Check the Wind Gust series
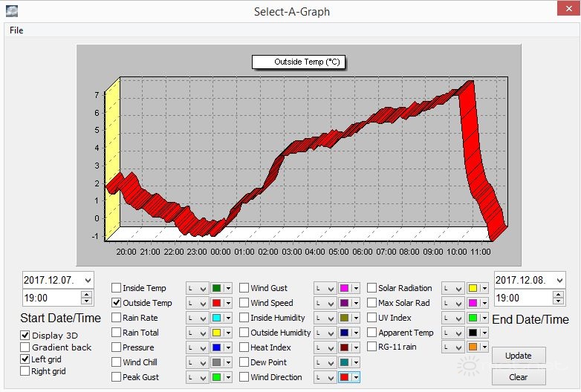Image resolution: width=581 pixels, height=392 pixels. point(244,288)
